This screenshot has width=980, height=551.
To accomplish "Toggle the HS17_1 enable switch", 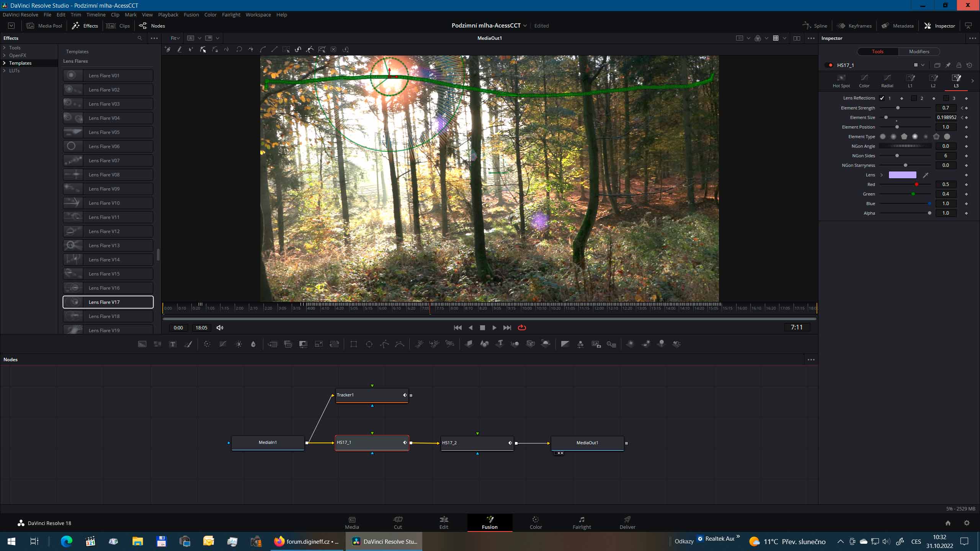I will coord(830,65).
